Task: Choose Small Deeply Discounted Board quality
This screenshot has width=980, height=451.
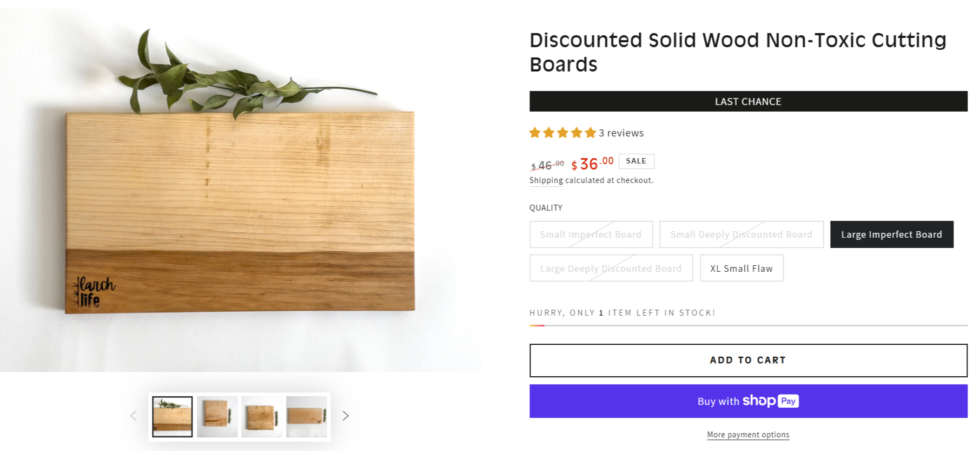Action: [x=741, y=234]
